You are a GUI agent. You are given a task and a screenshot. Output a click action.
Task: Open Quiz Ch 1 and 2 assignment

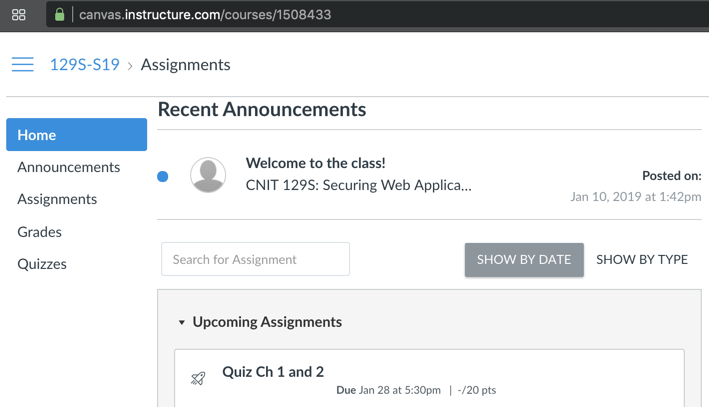pyautogui.click(x=273, y=372)
